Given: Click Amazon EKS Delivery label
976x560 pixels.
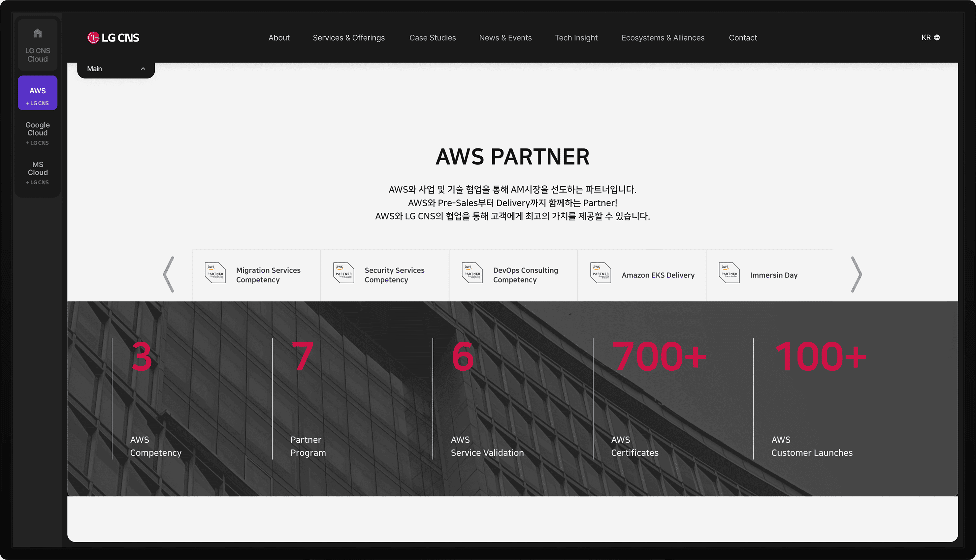Looking at the screenshot, I should coord(658,275).
